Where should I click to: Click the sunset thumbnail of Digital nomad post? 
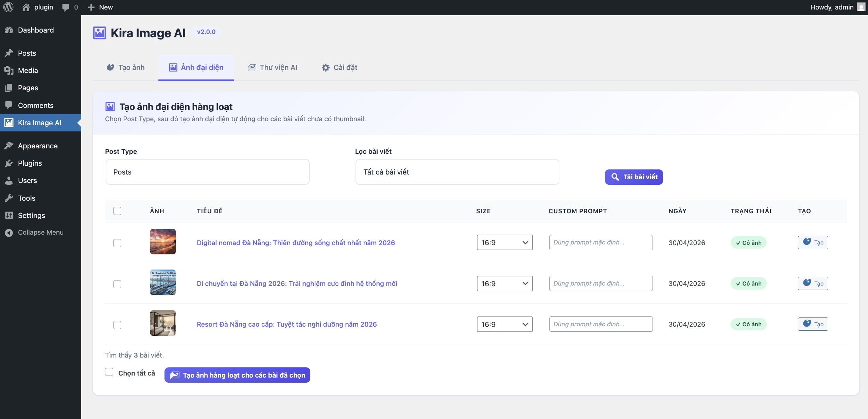163,241
